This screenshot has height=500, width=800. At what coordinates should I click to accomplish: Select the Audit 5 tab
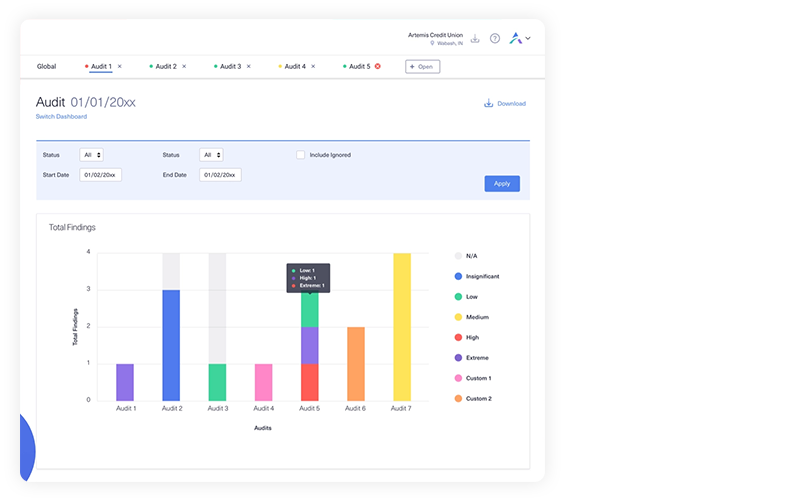[x=359, y=66]
